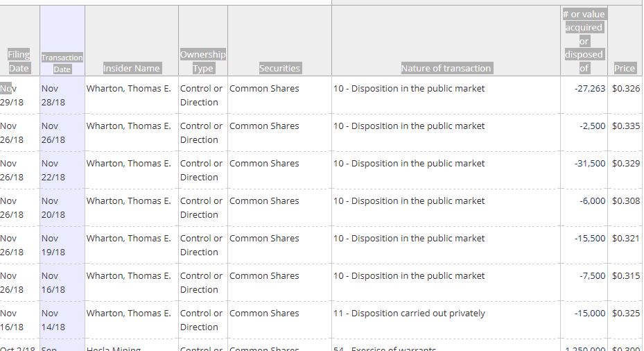Select the Securities column header
The image size is (644, 351).
[279, 68]
